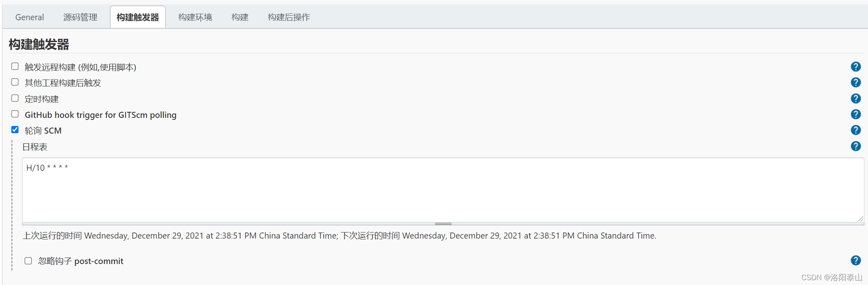Show help for 忽略钩子 post-commit

[x=856, y=260]
